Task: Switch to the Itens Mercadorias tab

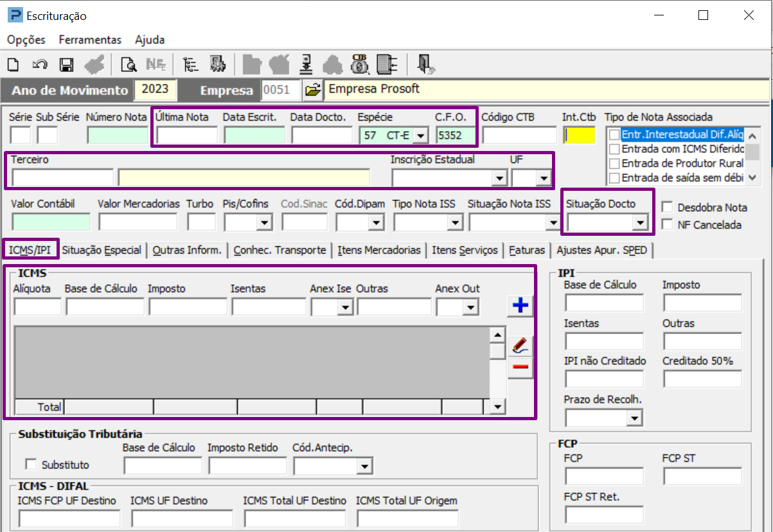Action: click(379, 250)
